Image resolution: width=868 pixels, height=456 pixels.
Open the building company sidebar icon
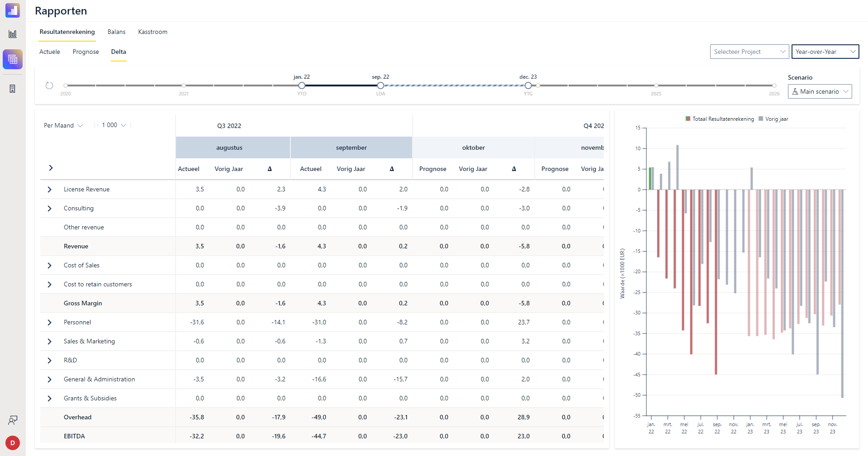coord(13,89)
